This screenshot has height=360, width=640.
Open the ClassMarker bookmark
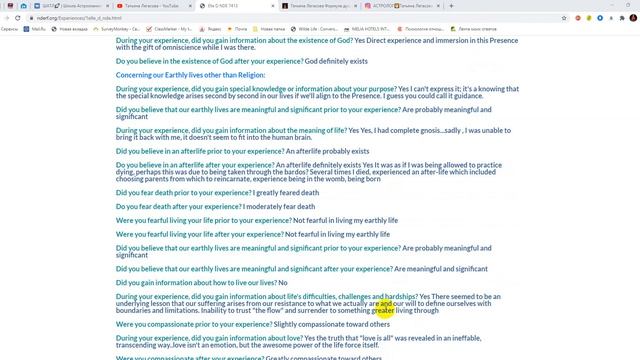[x=169, y=29]
